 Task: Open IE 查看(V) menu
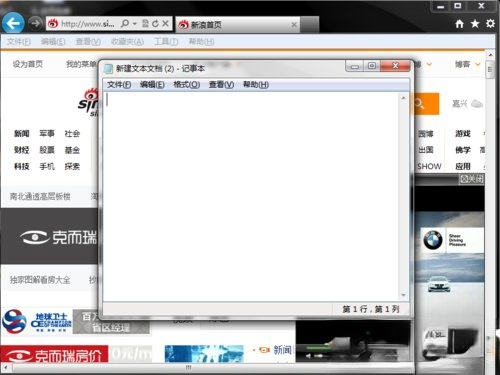(x=88, y=42)
